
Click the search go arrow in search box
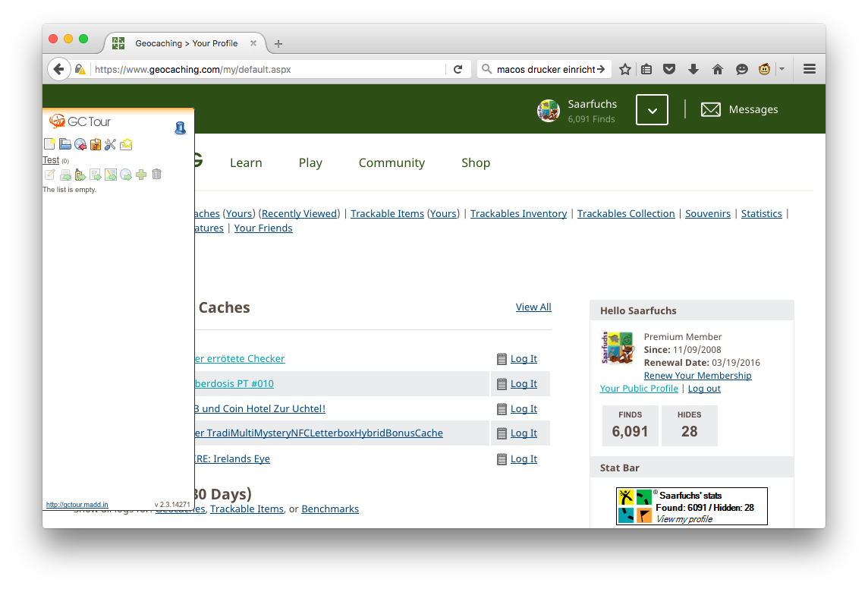[601, 69]
